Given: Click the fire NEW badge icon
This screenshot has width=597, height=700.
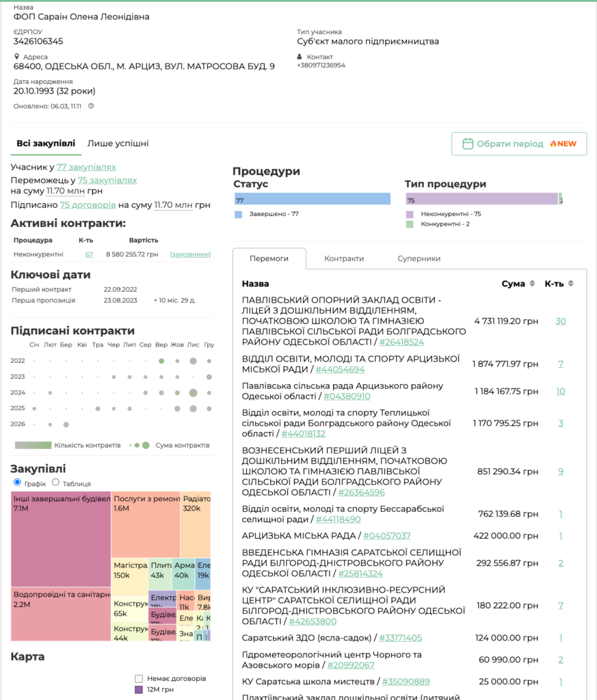Looking at the screenshot, I should (x=553, y=144).
